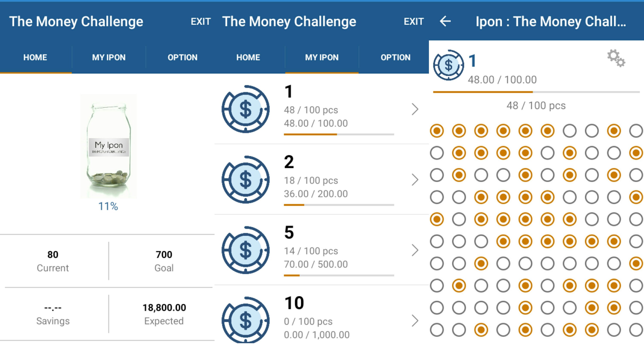Image resolution: width=644 pixels, height=362 pixels.
Task: Open denomination 1 details with its chevron
Action: (415, 109)
